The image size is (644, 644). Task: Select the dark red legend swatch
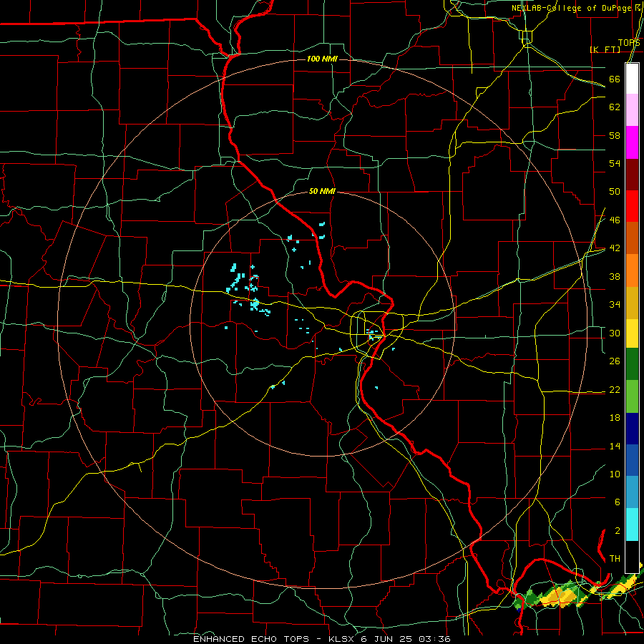tap(632, 175)
